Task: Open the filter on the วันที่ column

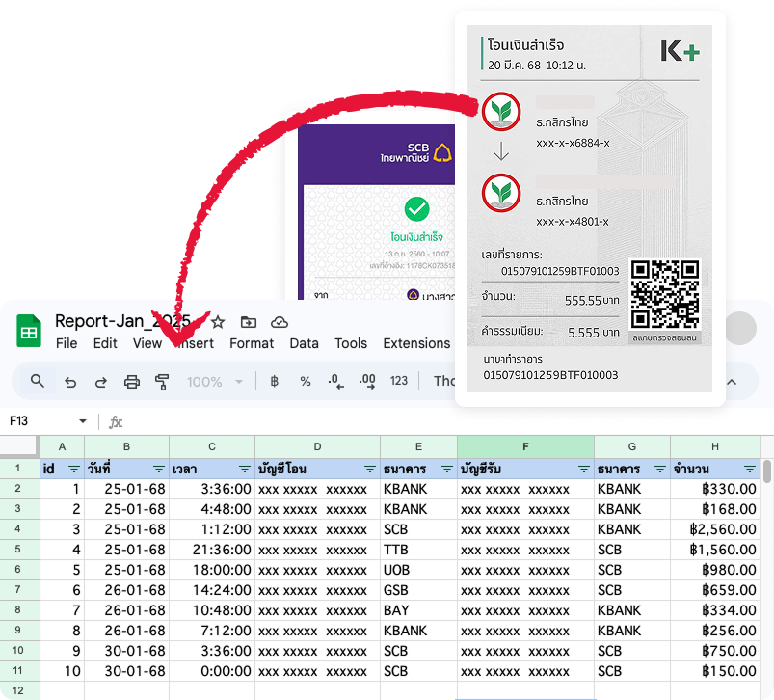Action: pos(159,469)
